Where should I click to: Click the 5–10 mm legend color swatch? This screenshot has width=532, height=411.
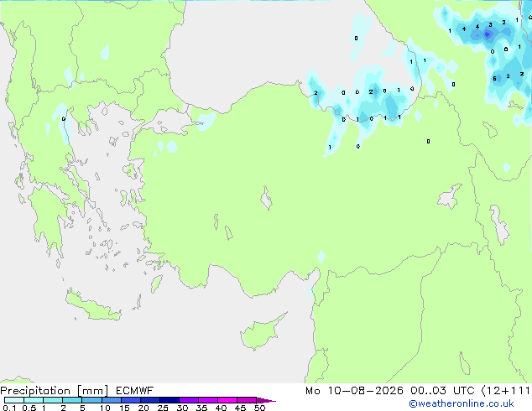tap(91, 400)
